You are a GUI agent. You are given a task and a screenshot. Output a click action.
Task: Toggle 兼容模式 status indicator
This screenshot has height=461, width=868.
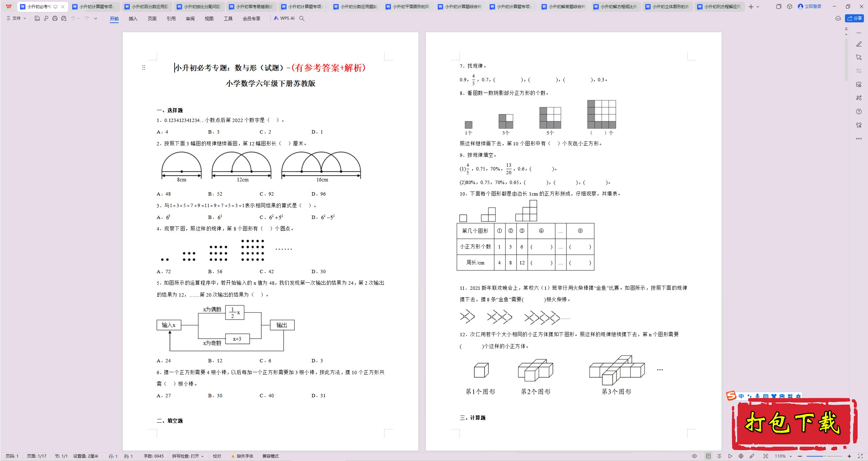point(270,456)
